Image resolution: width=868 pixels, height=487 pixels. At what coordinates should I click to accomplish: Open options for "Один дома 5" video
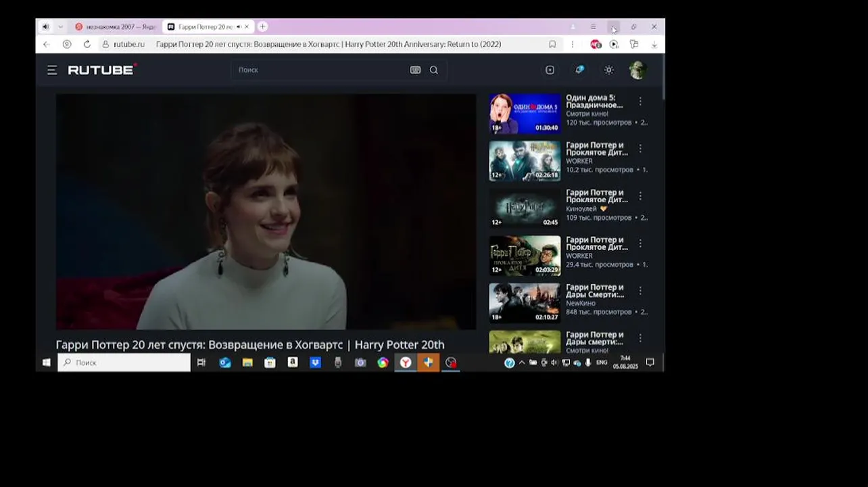(x=640, y=101)
